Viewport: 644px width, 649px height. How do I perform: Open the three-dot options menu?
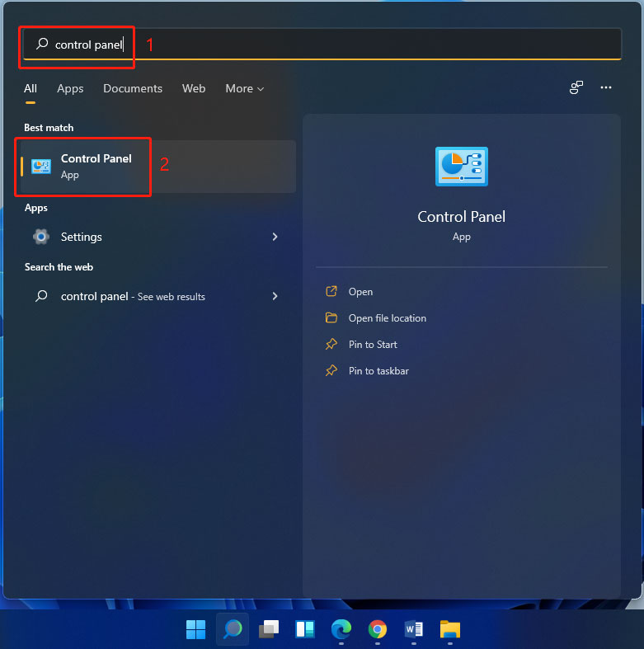coord(606,87)
